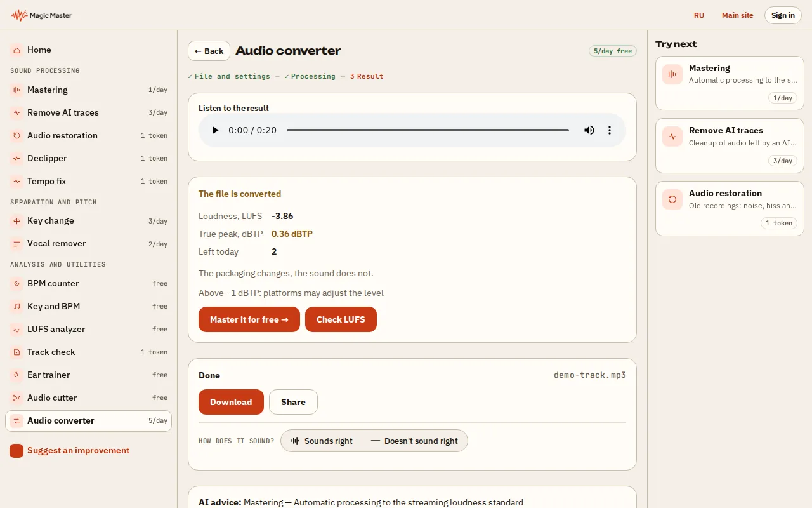The image size is (812, 508).
Task: Open Mastering card in Try next
Action: (x=730, y=83)
